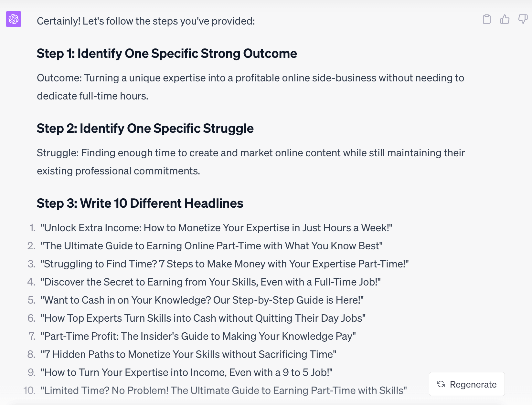Click the circular arrows icon in Regenerate
The image size is (532, 405).
pyautogui.click(x=441, y=384)
